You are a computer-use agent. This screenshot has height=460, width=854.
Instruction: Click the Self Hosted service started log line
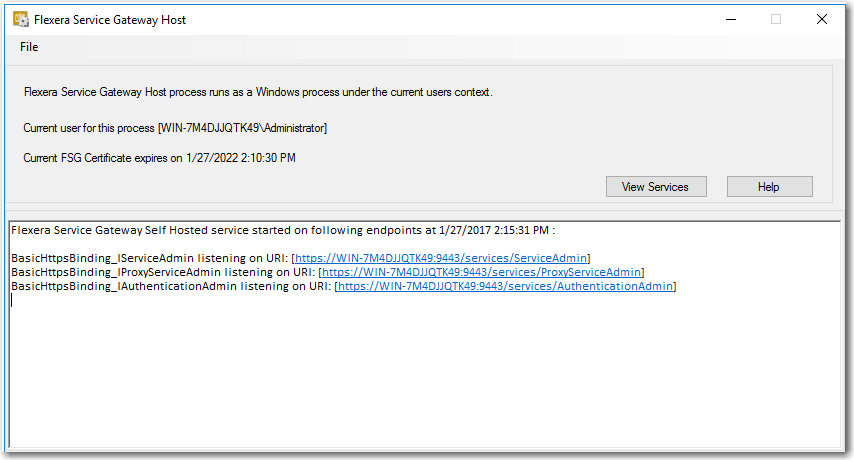click(x=283, y=230)
